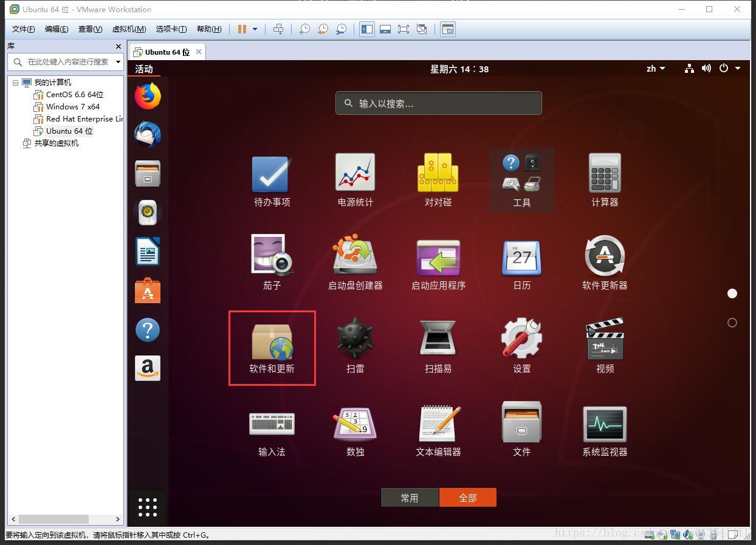Click revert to snapshot toolbar icon

(x=323, y=29)
